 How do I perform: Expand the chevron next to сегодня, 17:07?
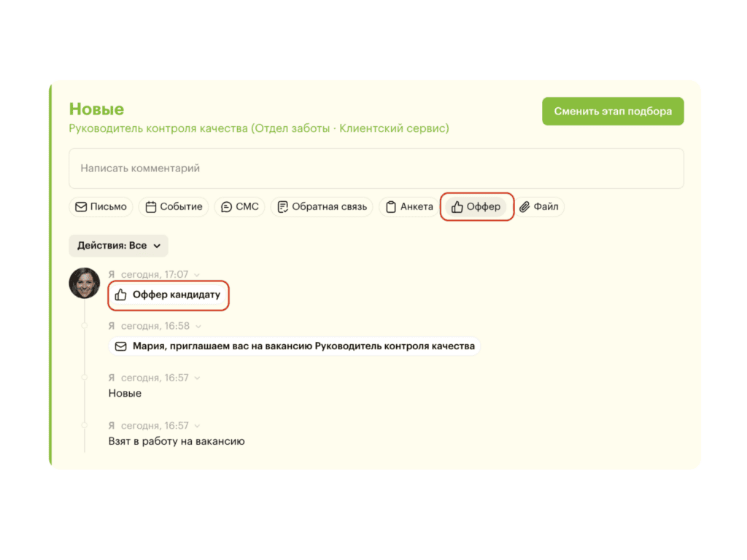tap(197, 275)
